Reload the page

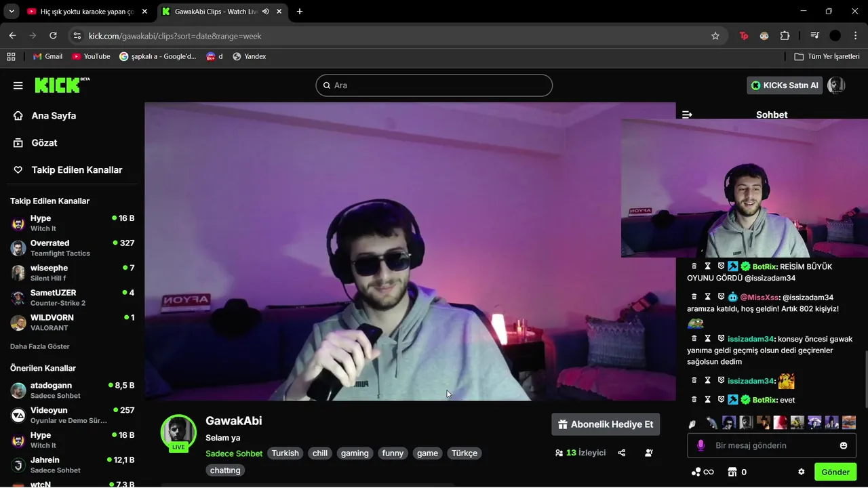pyautogui.click(x=53, y=36)
